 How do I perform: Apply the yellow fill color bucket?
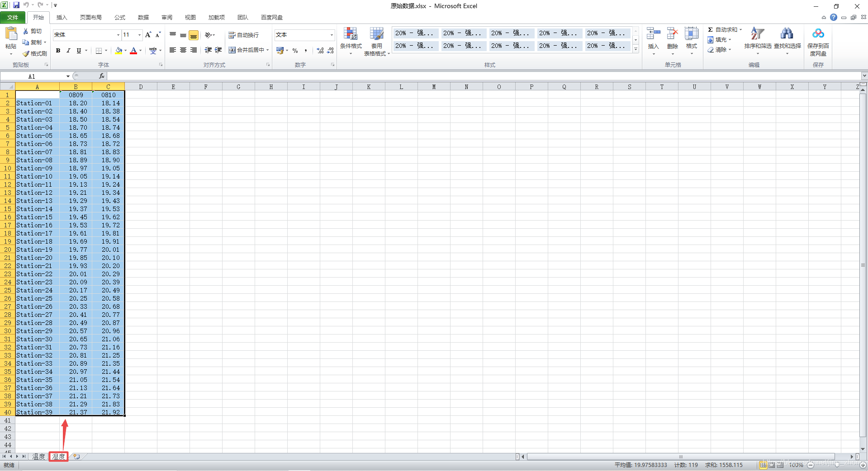click(x=119, y=51)
